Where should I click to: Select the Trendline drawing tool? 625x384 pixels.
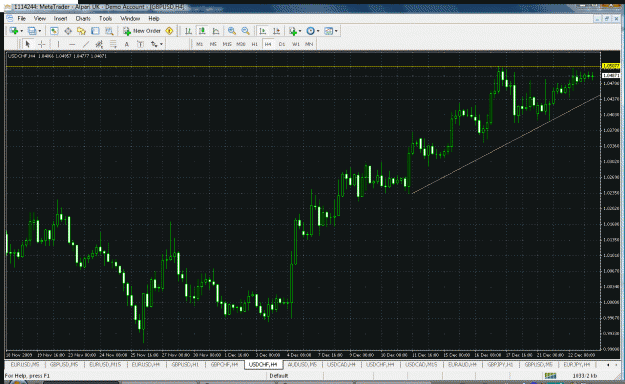(86, 44)
